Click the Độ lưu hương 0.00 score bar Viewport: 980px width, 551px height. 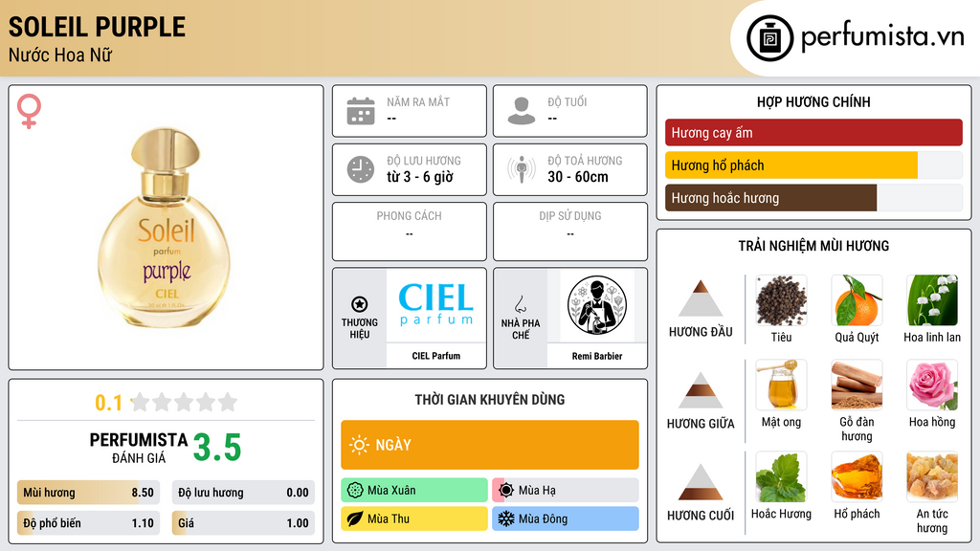click(243, 493)
